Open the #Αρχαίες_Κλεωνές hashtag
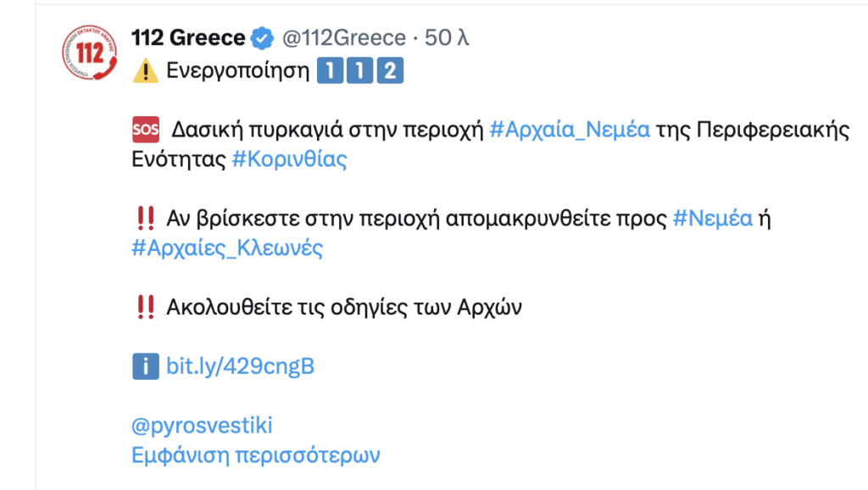The width and height of the screenshot is (868, 490). pyautogui.click(x=227, y=248)
